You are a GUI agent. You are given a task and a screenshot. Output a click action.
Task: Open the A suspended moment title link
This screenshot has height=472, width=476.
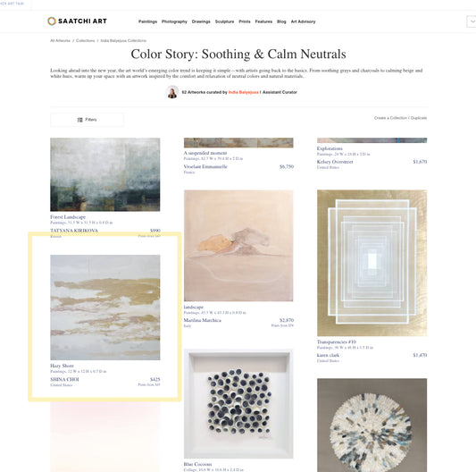[205, 153]
